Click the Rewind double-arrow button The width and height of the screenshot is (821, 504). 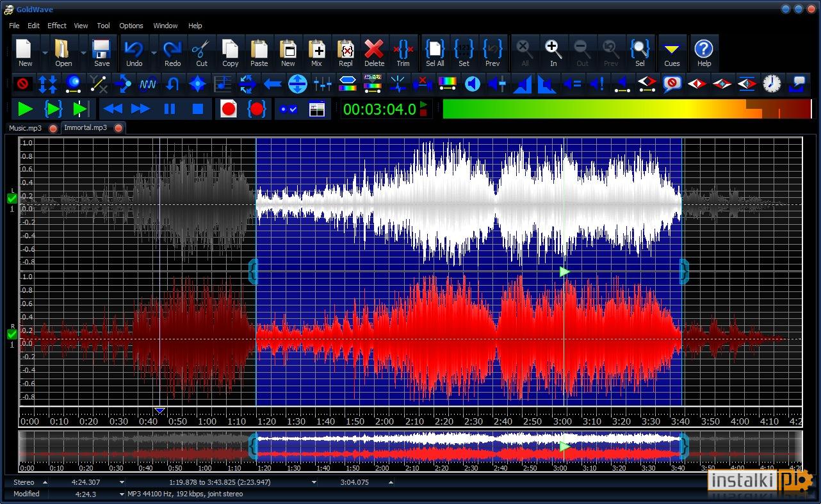click(113, 109)
